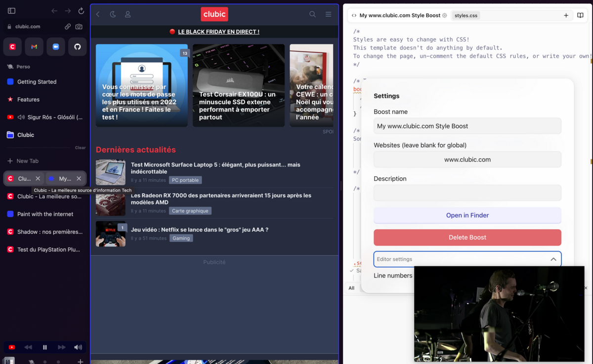Click the YouTube icon in the media player bar
This screenshot has width=593, height=364.
point(12,347)
